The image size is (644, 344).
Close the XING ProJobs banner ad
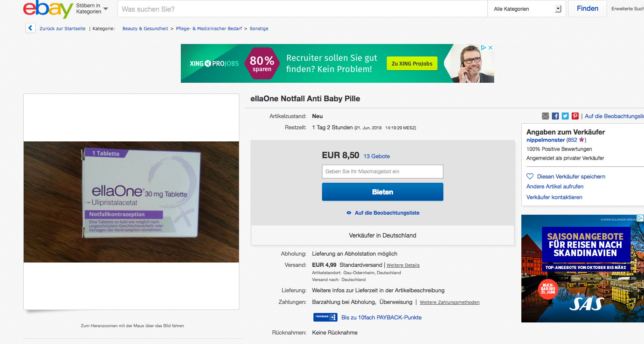point(490,48)
